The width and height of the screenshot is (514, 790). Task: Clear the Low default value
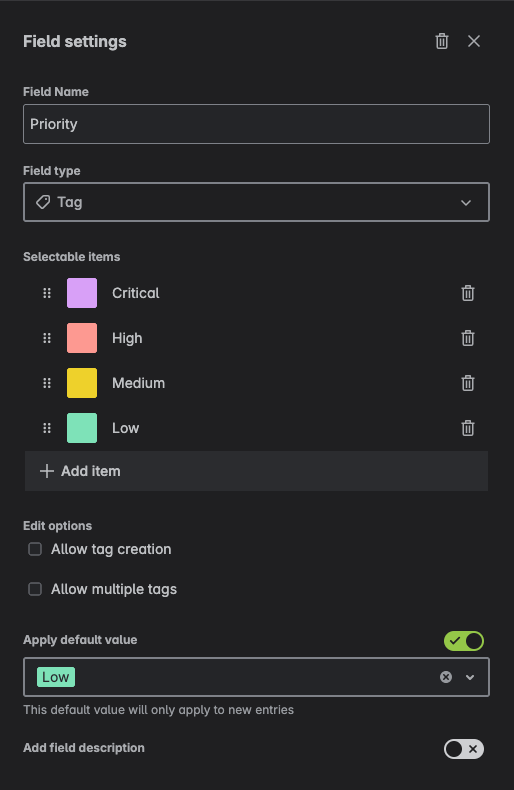445,677
